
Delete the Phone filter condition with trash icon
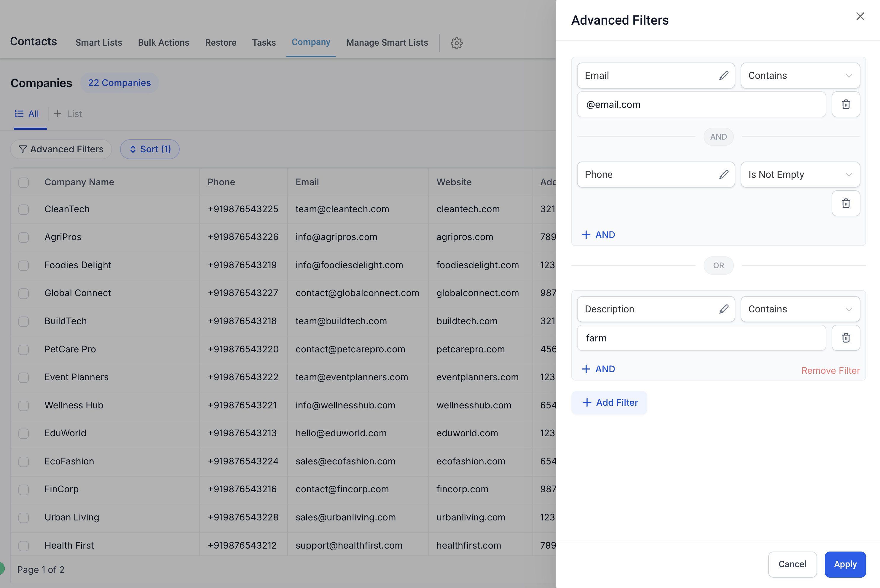(x=846, y=203)
